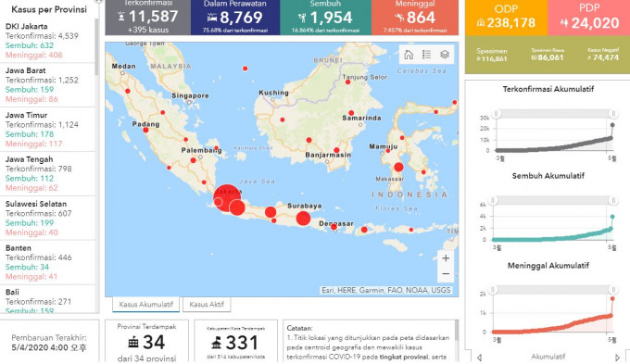Image resolution: width=630 pixels, height=364 pixels.
Task: Go to previous chart with left arrow
Action: coord(479,358)
